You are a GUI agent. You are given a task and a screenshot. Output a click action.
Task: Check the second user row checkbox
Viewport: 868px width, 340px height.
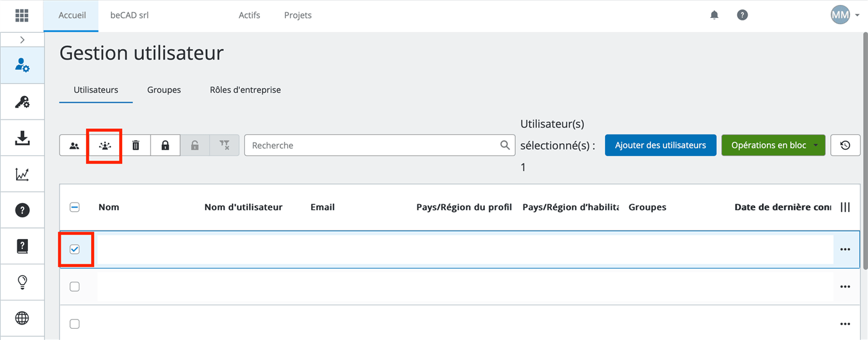click(75, 287)
